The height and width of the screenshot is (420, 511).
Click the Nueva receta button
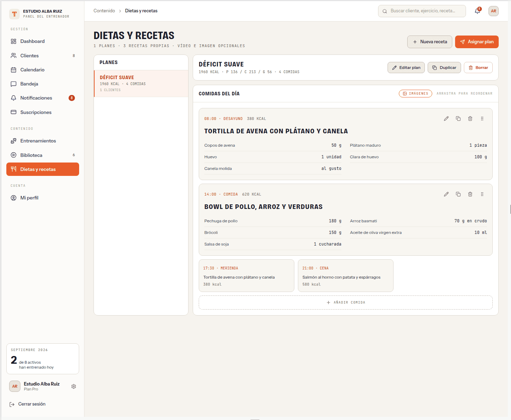[430, 42]
